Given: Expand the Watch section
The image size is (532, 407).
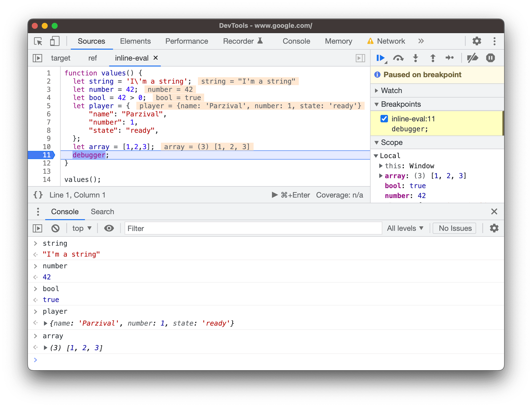Looking at the screenshot, I should [378, 90].
